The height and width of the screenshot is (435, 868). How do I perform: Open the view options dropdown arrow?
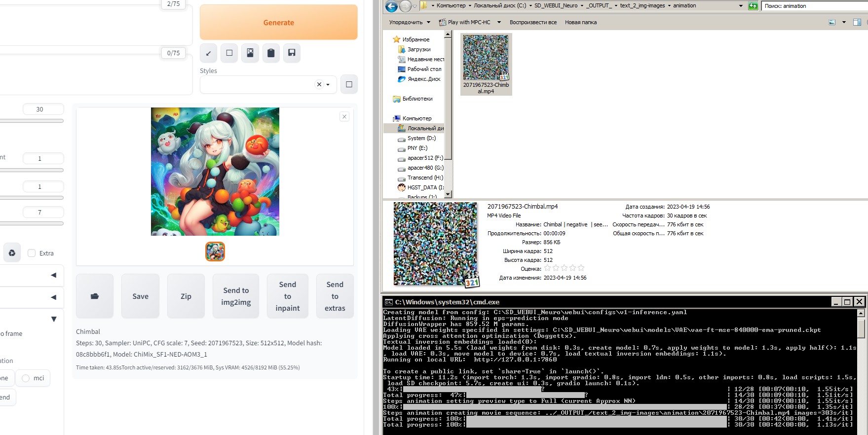(844, 22)
